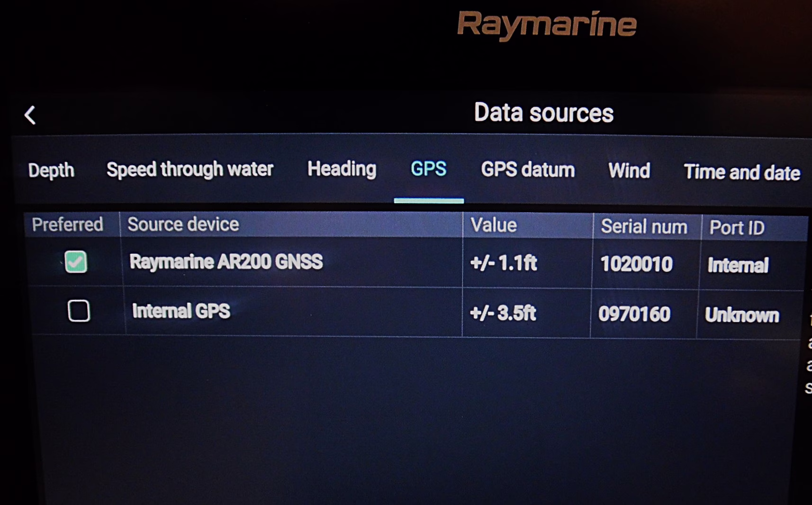Select the Raymarine AR200 GNSS source row
812x505 pixels.
pos(415,262)
